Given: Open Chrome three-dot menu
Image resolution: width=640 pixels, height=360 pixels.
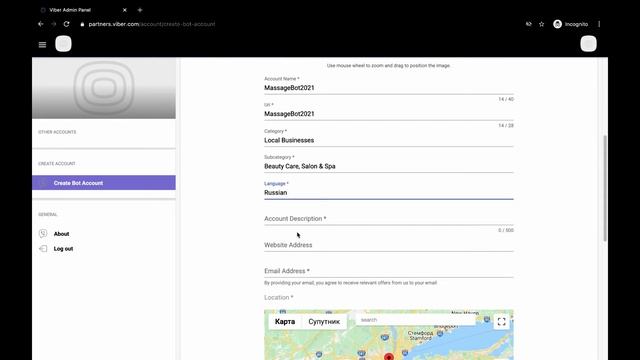Looking at the screenshot, I should pyautogui.click(x=599, y=24).
